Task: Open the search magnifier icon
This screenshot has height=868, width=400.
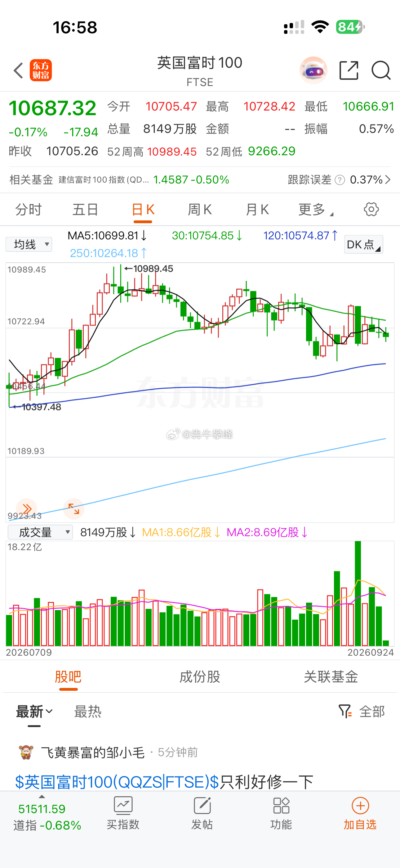Action: [x=381, y=70]
